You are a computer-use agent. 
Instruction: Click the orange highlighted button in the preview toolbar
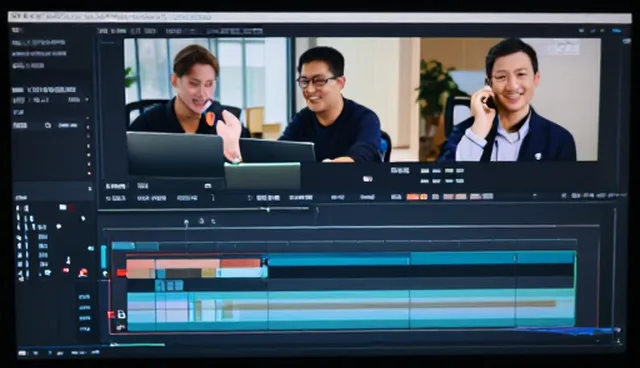point(416,197)
